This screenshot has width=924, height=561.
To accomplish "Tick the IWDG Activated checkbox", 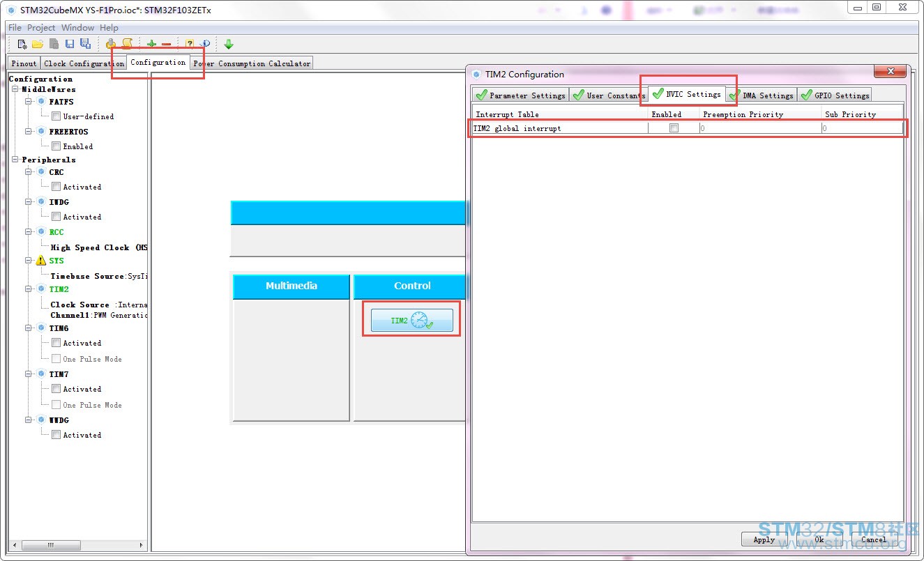I will pos(56,217).
